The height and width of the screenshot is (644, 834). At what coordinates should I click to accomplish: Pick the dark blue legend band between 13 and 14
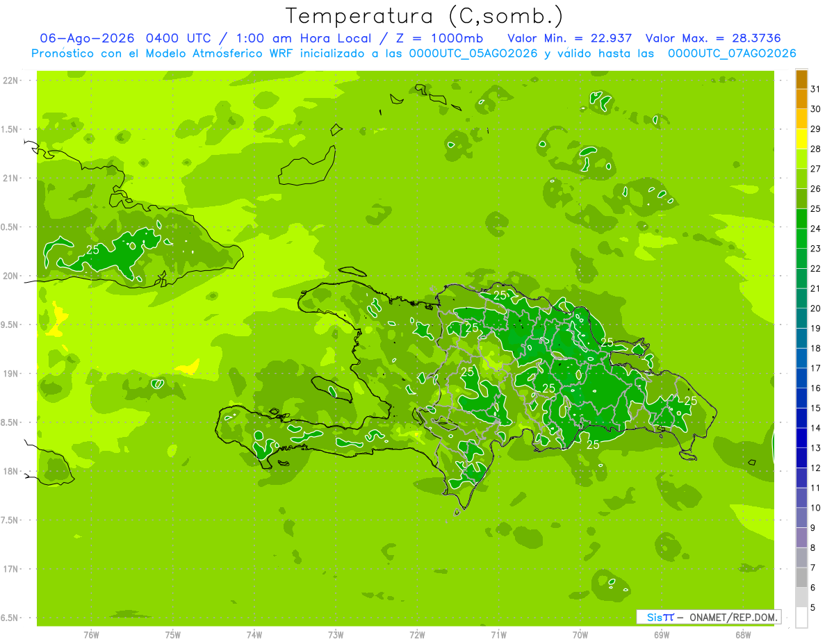pos(801,438)
